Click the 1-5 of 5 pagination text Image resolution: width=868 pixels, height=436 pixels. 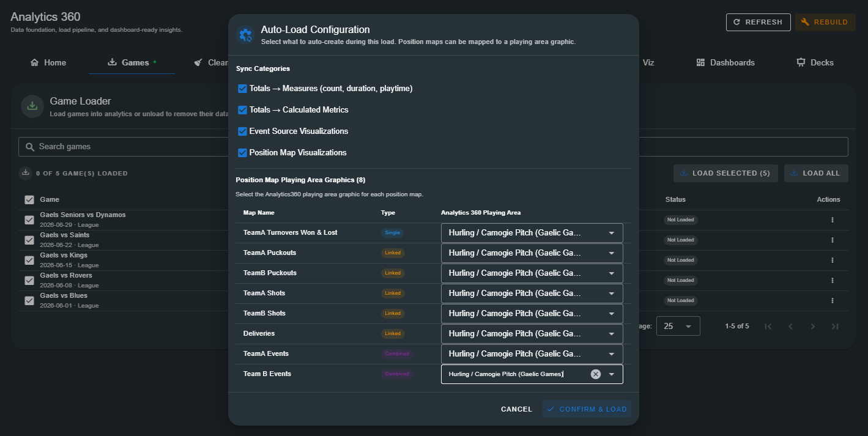click(x=736, y=326)
